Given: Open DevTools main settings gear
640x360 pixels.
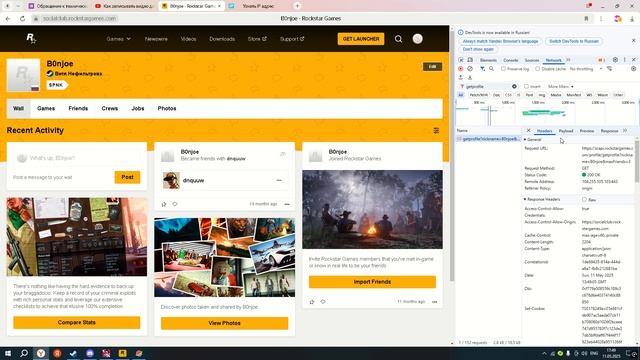Looking at the screenshot, I should [615, 60].
